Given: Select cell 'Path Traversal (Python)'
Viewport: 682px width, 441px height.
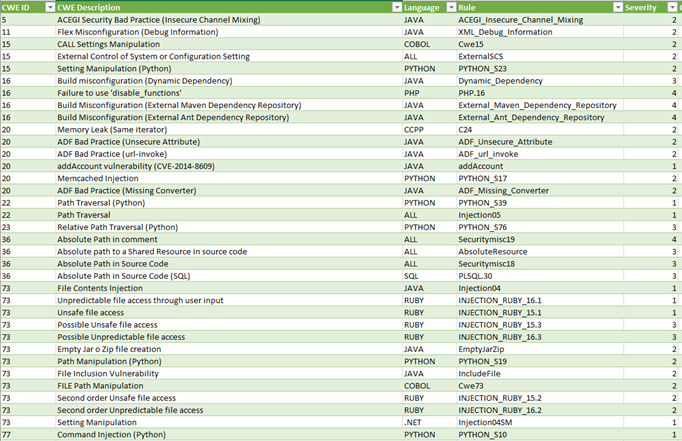Looking at the screenshot, I should tap(229, 202).
